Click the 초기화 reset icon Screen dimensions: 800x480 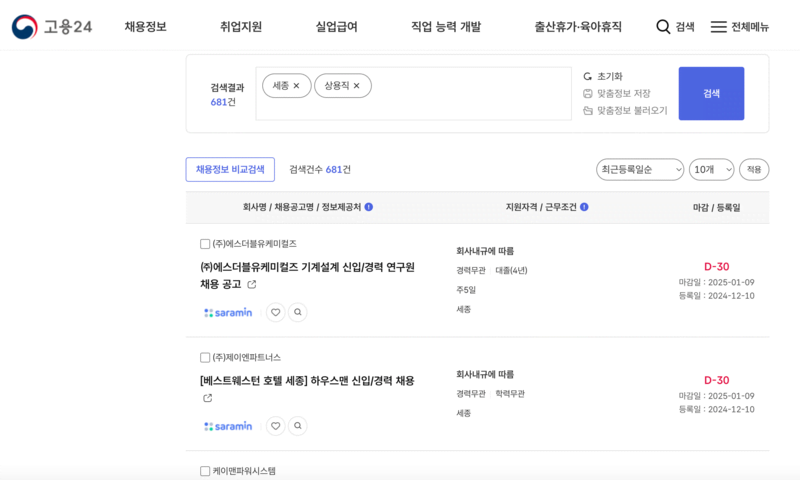tap(588, 77)
